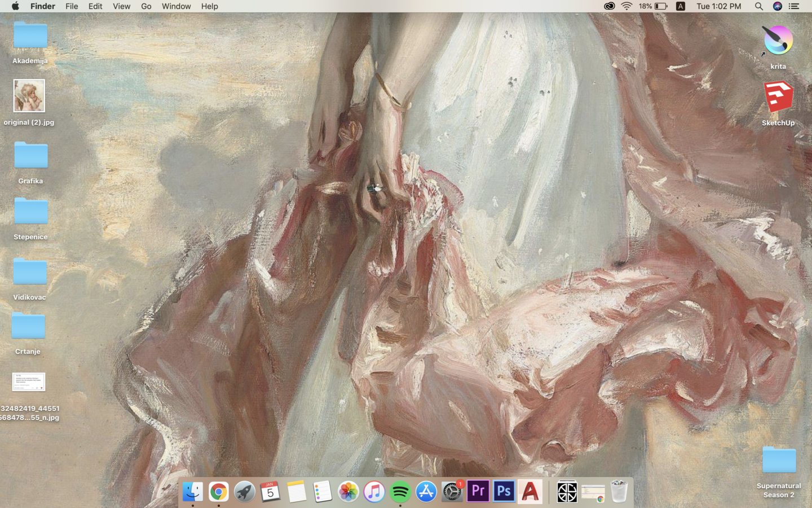Open Spotify from the dock
This screenshot has width=812, height=508.
pos(400,492)
